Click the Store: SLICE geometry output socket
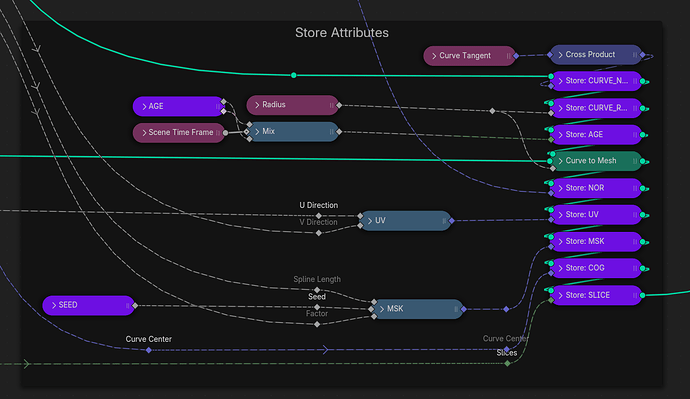Viewport: 690px width, 399px height. click(642, 295)
